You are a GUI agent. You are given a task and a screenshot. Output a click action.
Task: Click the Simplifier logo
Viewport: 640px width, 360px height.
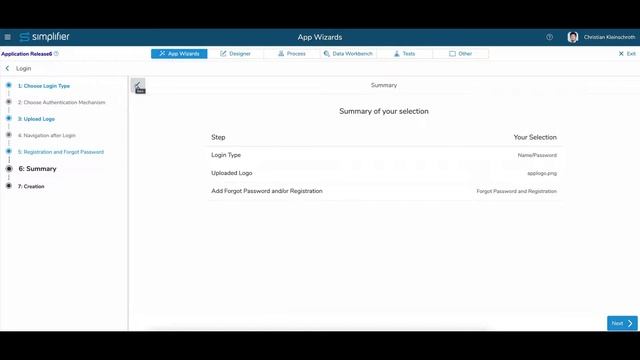tap(44, 37)
